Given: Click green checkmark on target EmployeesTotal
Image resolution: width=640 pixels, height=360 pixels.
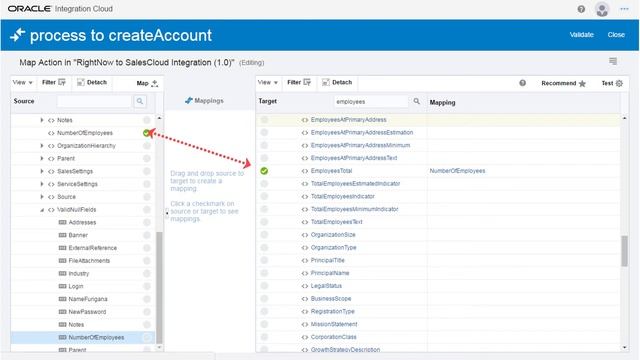Looking at the screenshot, I should click(x=264, y=171).
